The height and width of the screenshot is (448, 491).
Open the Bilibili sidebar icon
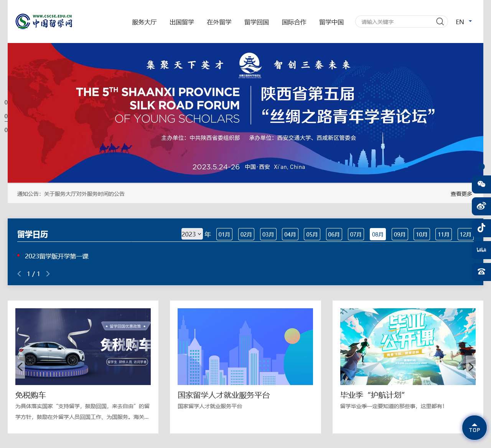(x=481, y=250)
